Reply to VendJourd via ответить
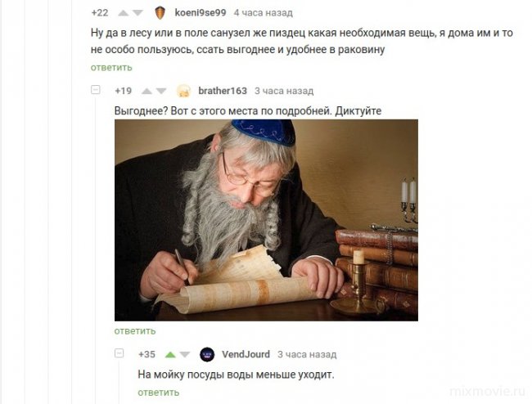Image resolution: width=532 pixels, height=404 pixels. tap(159, 393)
